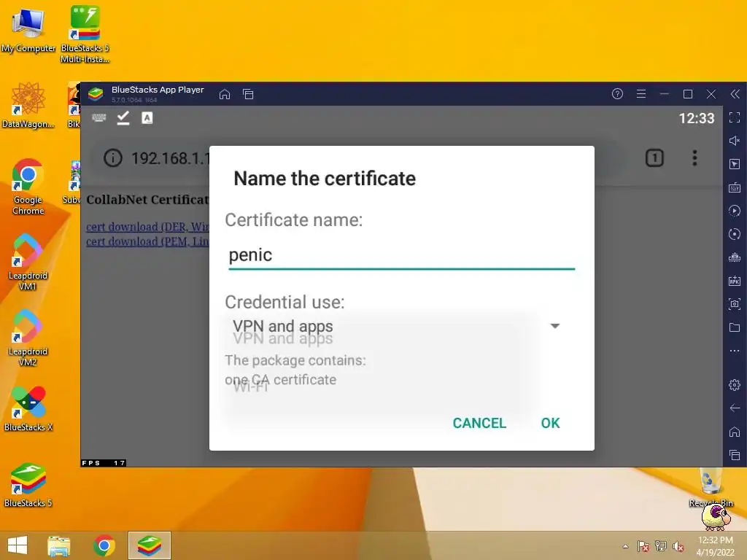Click the Install APK icon in sidebar

tap(735, 281)
